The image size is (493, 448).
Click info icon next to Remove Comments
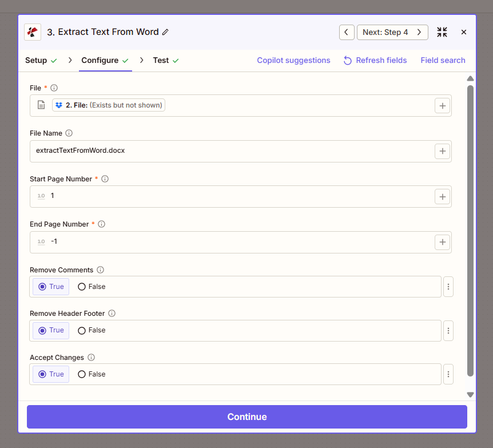(100, 270)
